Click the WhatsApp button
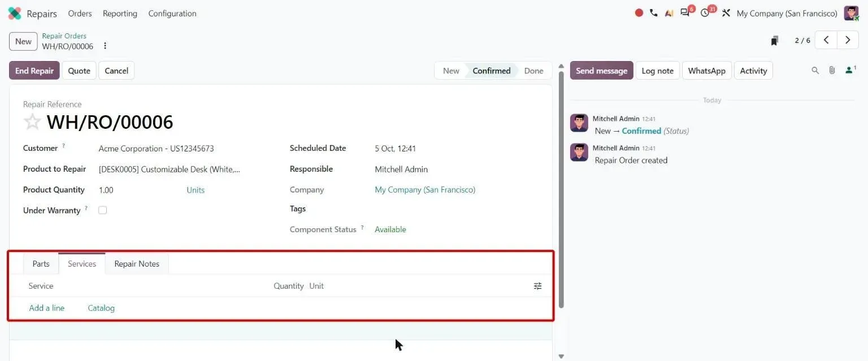 tap(706, 71)
